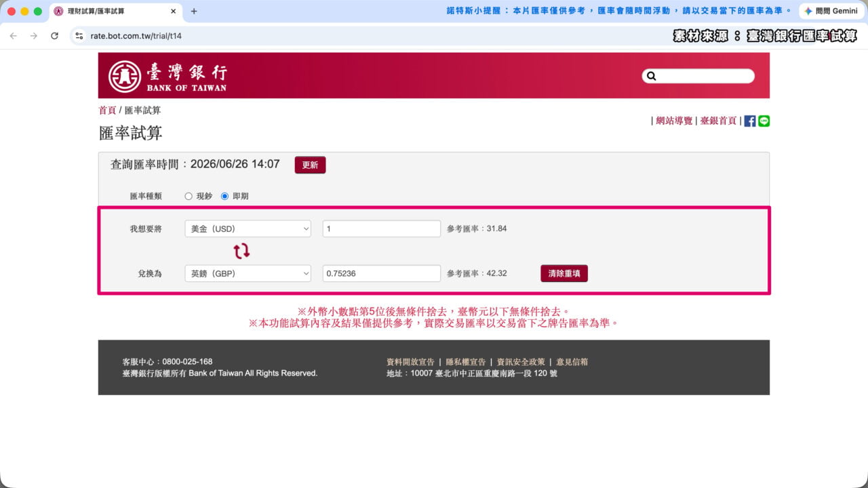Open the 隱私權宣告 footer link
Screen dimensions: 868x488
[466, 362]
